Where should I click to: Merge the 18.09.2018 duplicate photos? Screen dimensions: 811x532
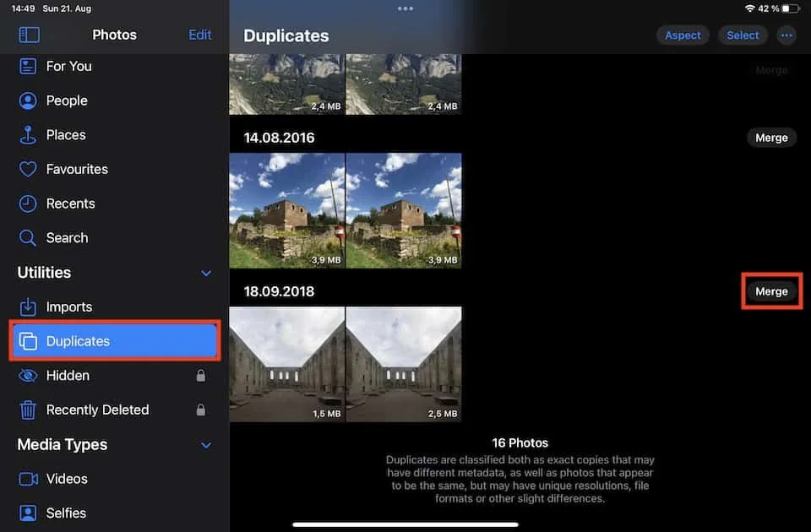click(771, 290)
